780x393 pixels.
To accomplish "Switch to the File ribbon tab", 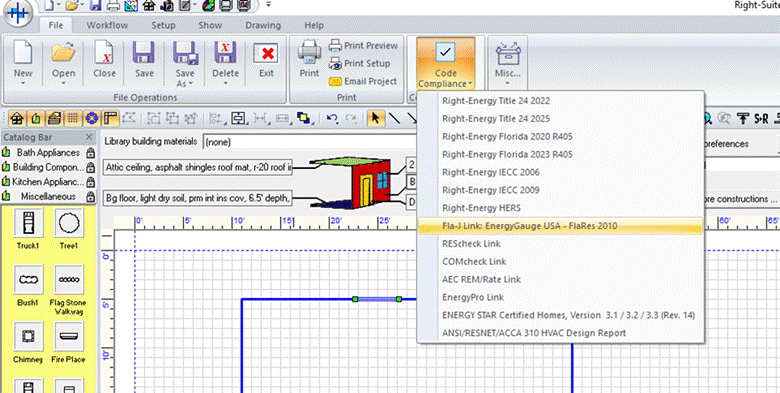I will (56, 25).
